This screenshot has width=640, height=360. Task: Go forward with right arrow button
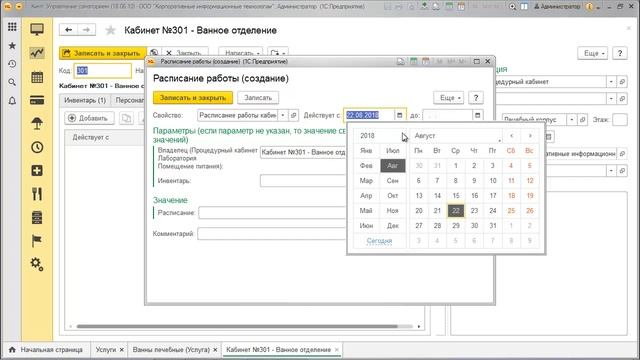pyautogui.click(x=87, y=30)
